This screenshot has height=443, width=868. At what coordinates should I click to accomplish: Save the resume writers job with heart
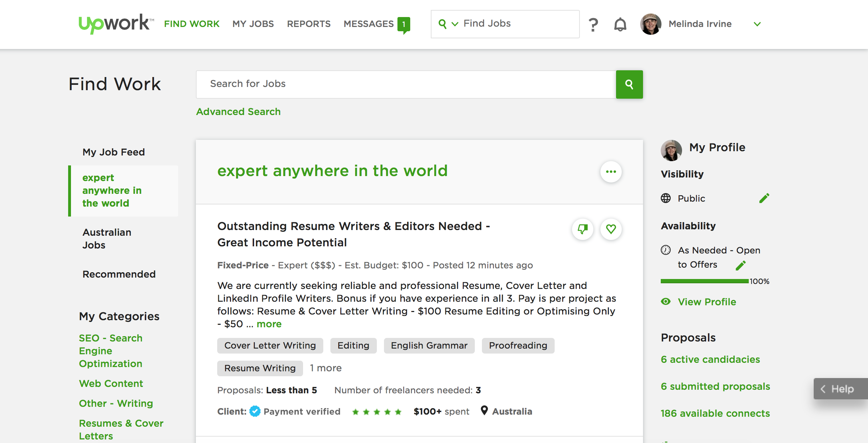tap(611, 229)
